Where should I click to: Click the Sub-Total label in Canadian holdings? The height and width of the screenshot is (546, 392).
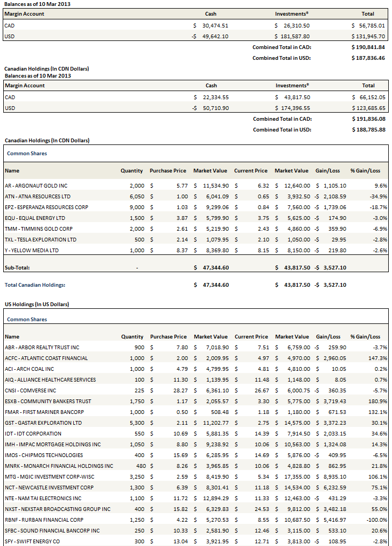[17, 267]
